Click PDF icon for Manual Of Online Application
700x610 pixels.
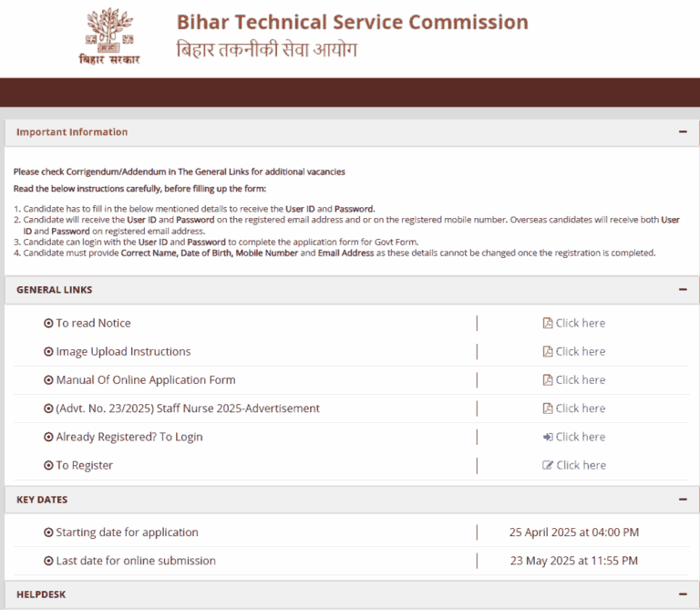(x=548, y=380)
